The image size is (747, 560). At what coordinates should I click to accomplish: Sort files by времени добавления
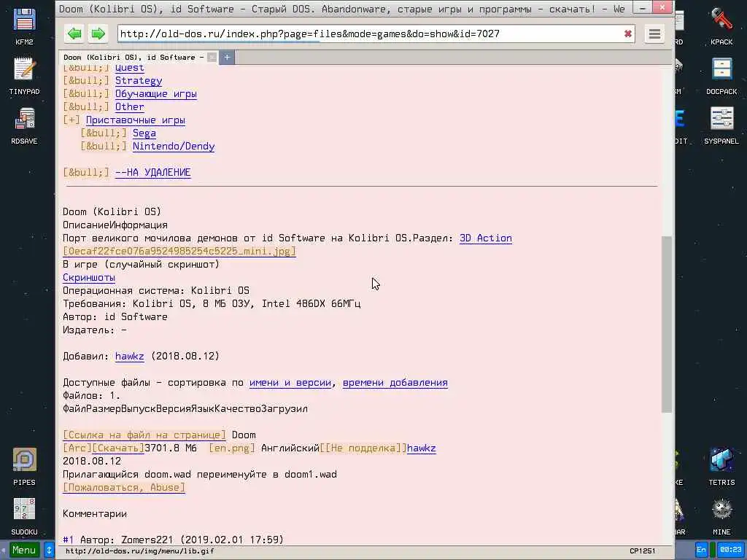tap(395, 382)
